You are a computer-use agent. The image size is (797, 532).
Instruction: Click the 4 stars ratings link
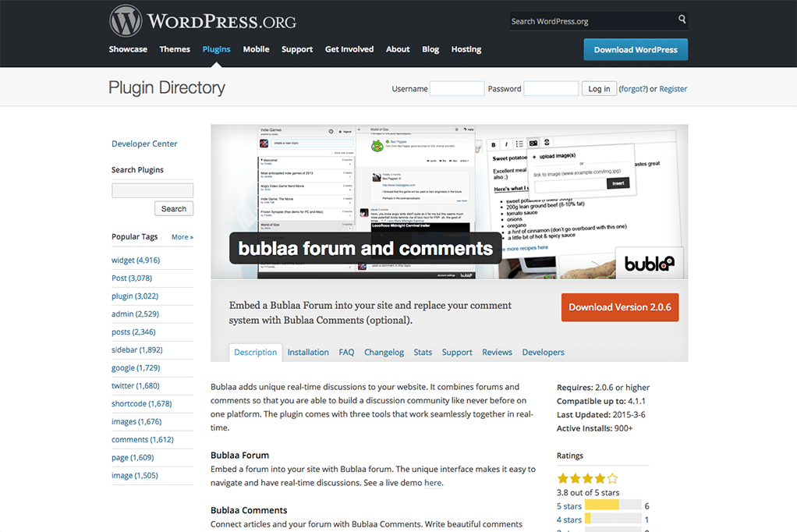[569, 520]
